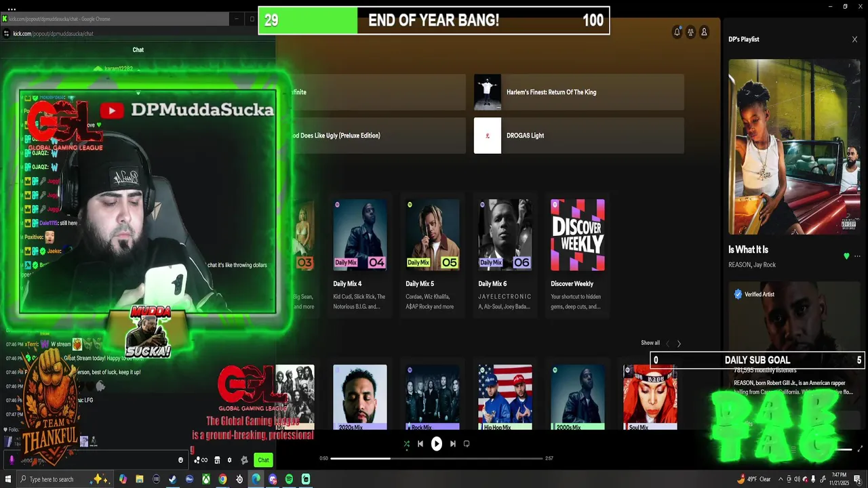This screenshot has width=868, height=488.
Task: Click the green Chat send button
Action: [263, 460]
